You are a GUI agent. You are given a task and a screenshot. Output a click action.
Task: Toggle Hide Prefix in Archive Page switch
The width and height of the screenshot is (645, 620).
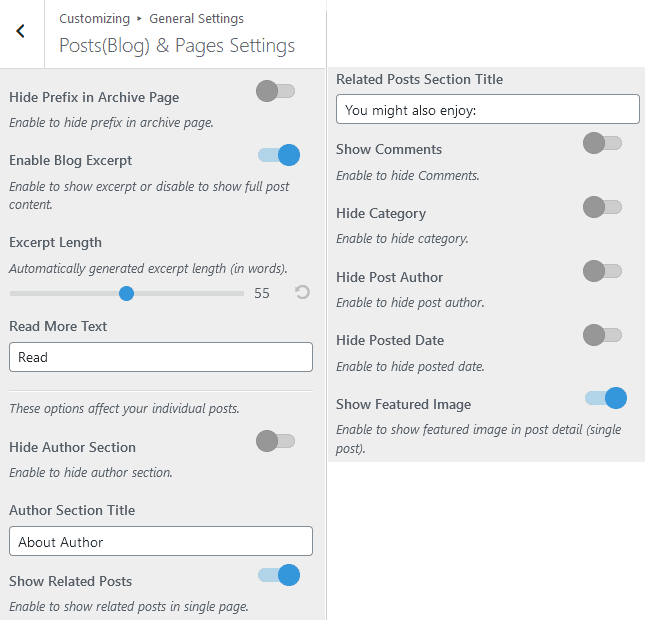(276, 91)
